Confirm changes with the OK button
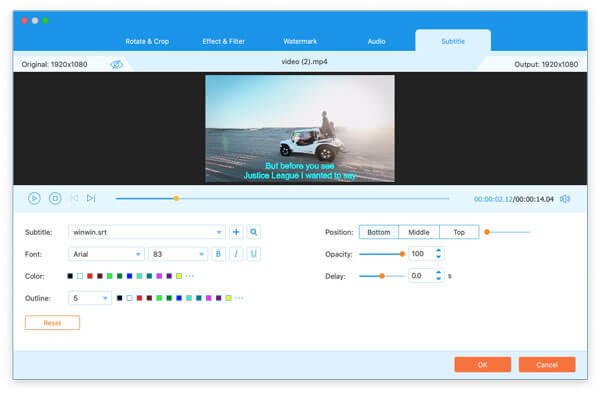 pos(483,365)
